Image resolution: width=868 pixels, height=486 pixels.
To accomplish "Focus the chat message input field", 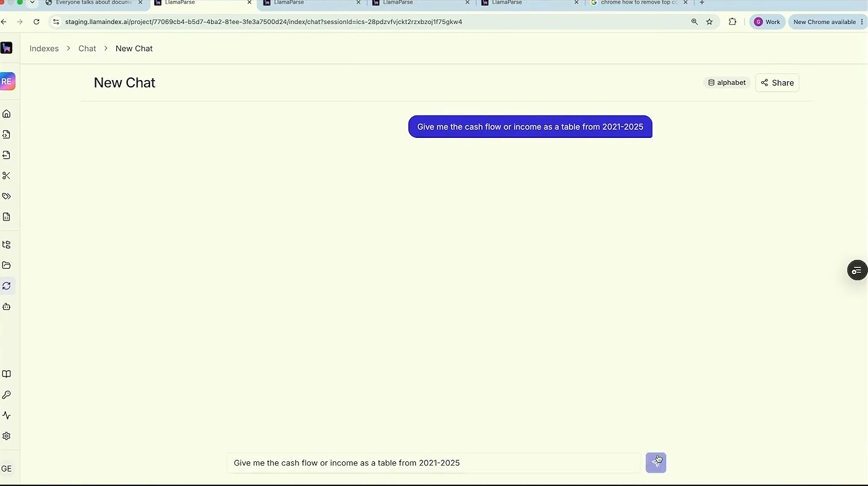I will [x=433, y=463].
